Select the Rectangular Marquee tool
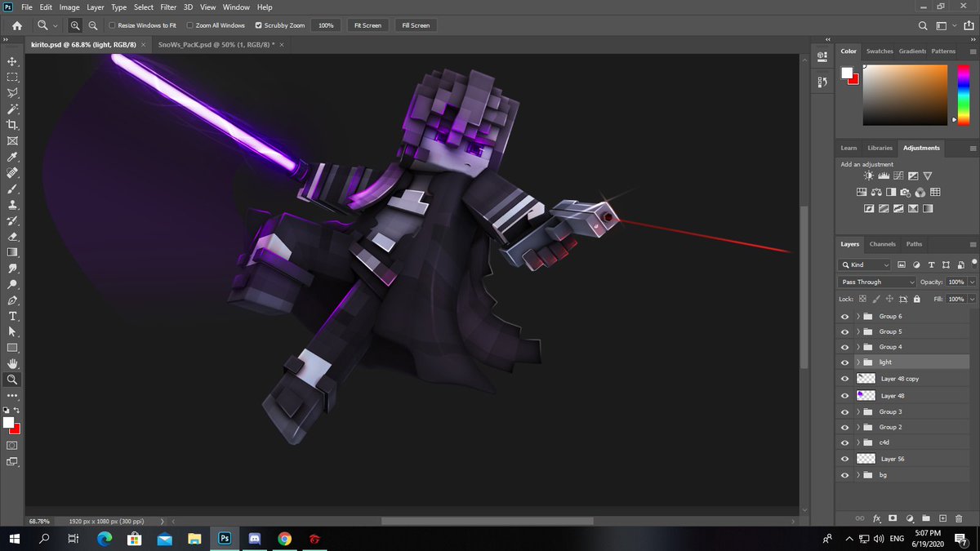Viewport: 980px width, 551px height. pyautogui.click(x=12, y=78)
